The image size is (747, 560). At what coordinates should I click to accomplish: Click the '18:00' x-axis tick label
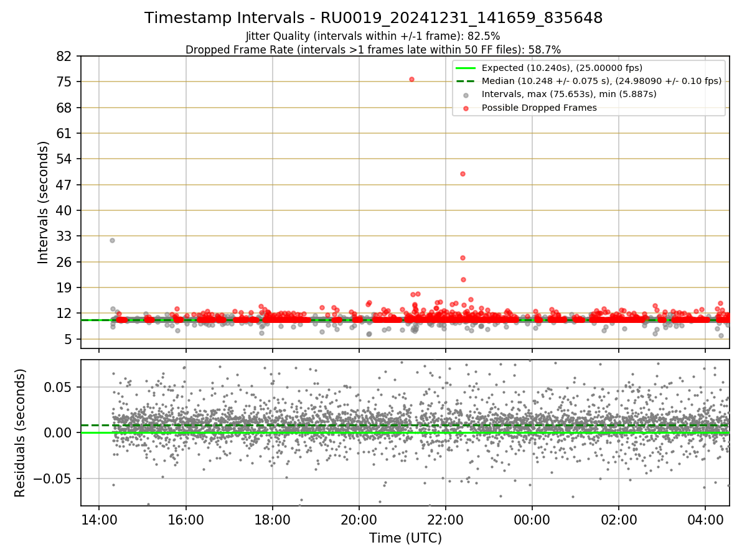pyautogui.click(x=272, y=519)
